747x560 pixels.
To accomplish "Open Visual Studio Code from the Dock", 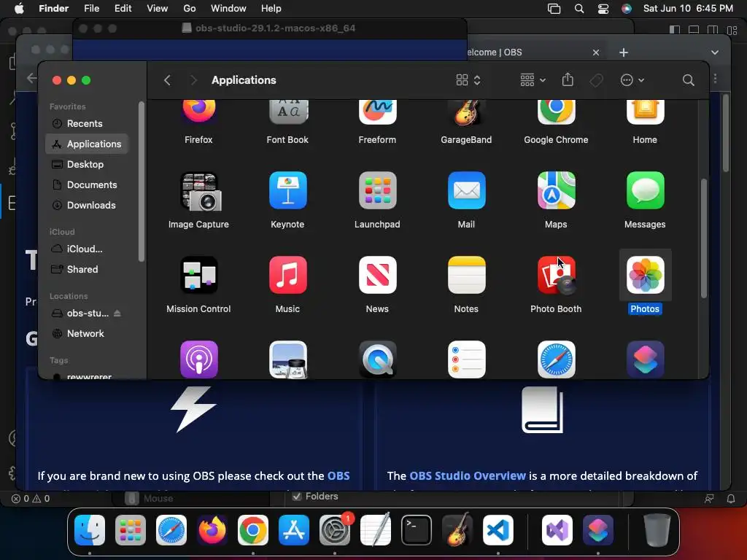I will point(498,530).
